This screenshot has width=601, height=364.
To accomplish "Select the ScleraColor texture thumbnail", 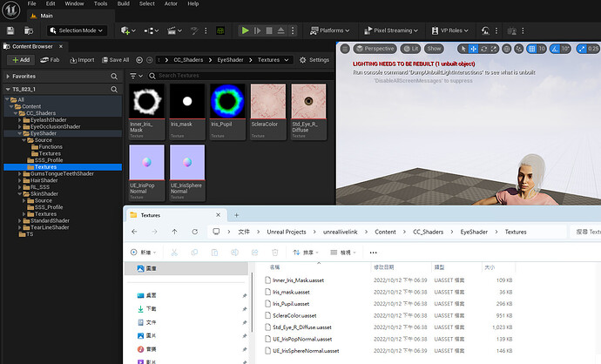I will click(268, 101).
